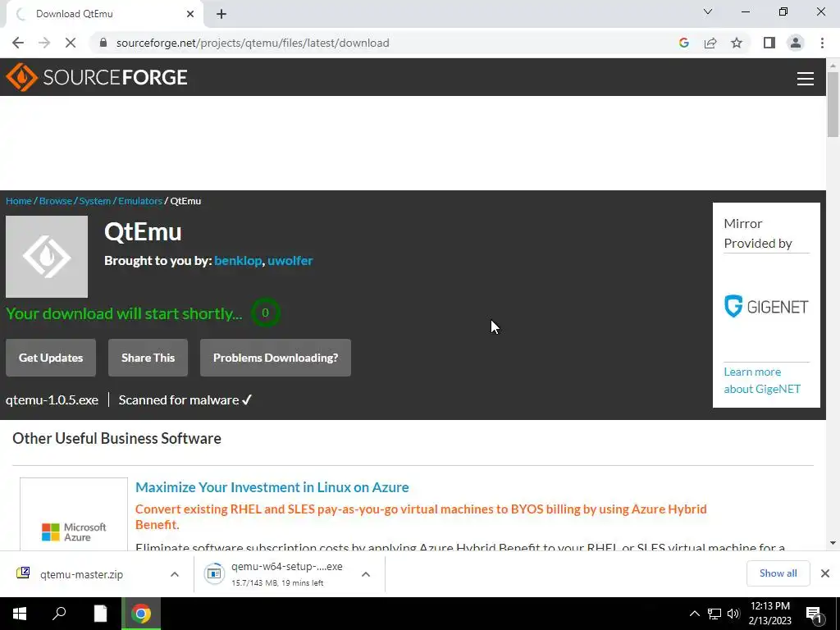View site info via the padlock icon
Image resolution: width=840 pixels, height=630 pixels.
[x=103, y=43]
